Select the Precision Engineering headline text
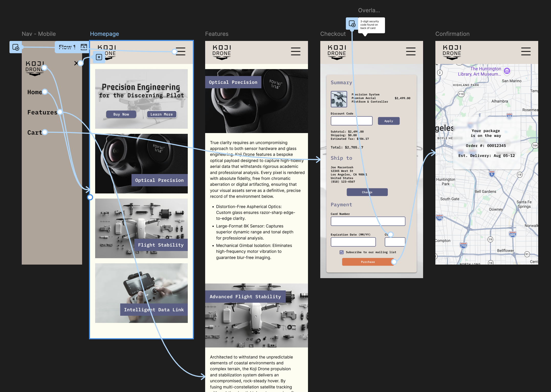551x392 pixels. pyautogui.click(x=141, y=87)
